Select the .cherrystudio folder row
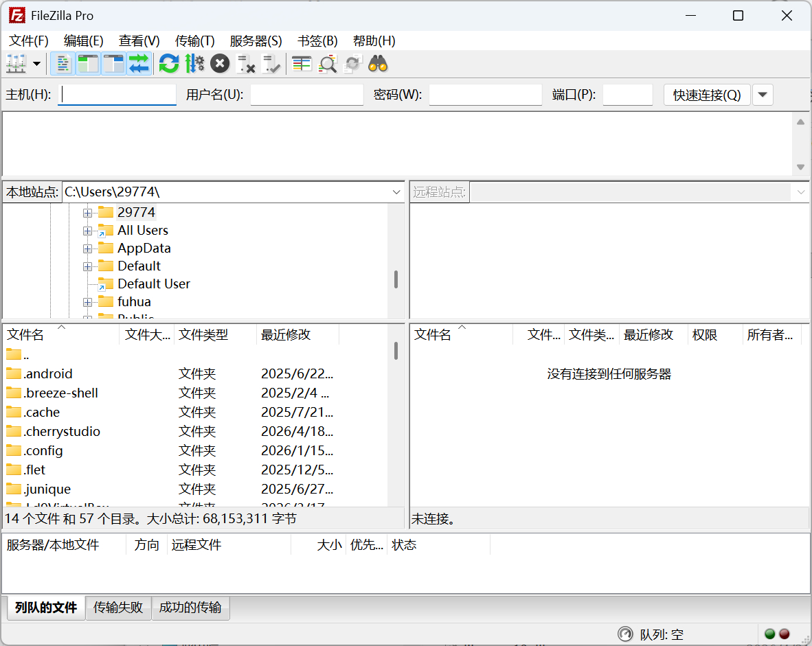The height and width of the screenshot is (646, 812). point(196,431)
